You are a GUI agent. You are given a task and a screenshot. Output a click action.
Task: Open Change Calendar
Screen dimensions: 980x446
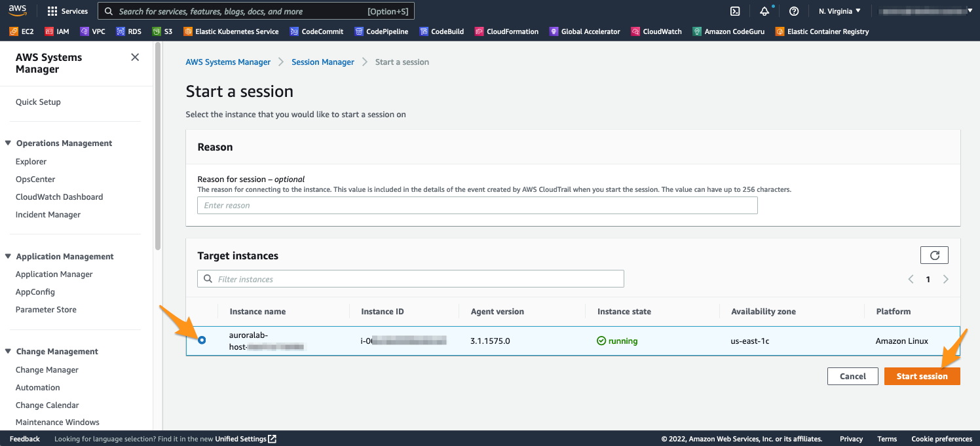[47, 405]
